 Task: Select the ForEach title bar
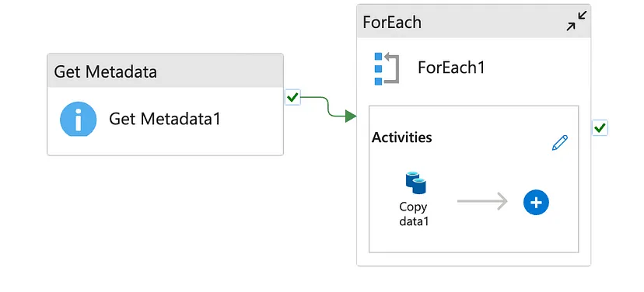click(x=474, y=21)
